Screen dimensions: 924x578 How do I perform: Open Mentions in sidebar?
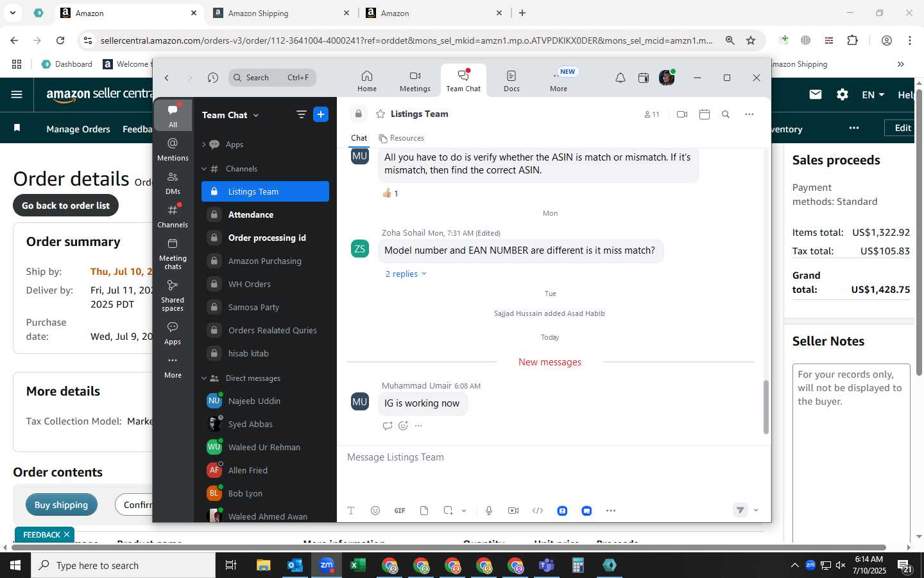point(173,149)
